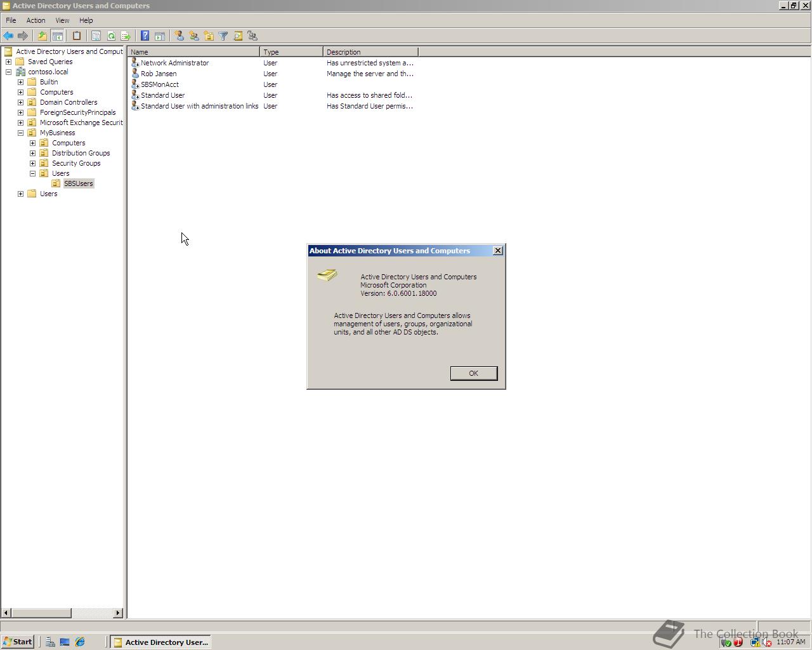This screenshot has height=650, width=812.
Task: Expand the Builtin container
Action: pos(20,82)
